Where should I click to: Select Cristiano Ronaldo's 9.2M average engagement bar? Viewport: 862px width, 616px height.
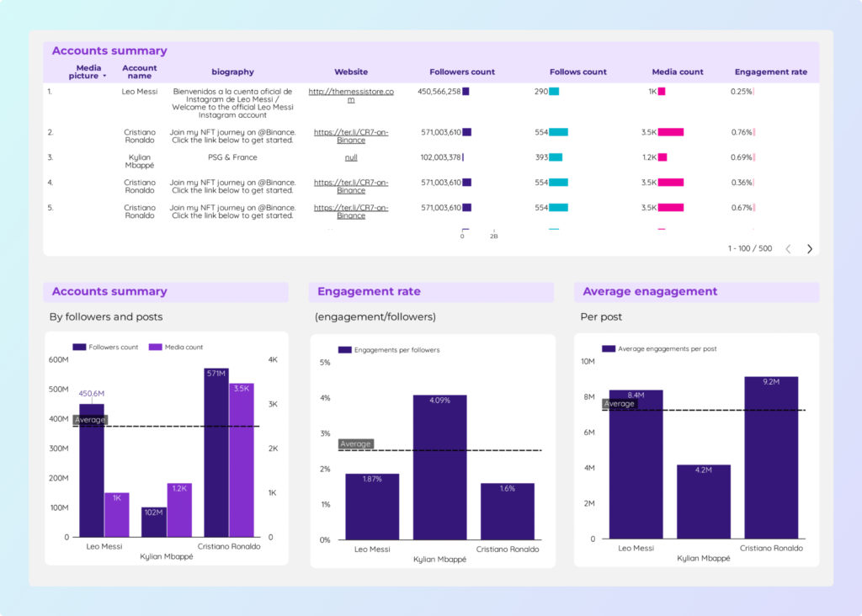pyautogui.click(x=771, y=457)
